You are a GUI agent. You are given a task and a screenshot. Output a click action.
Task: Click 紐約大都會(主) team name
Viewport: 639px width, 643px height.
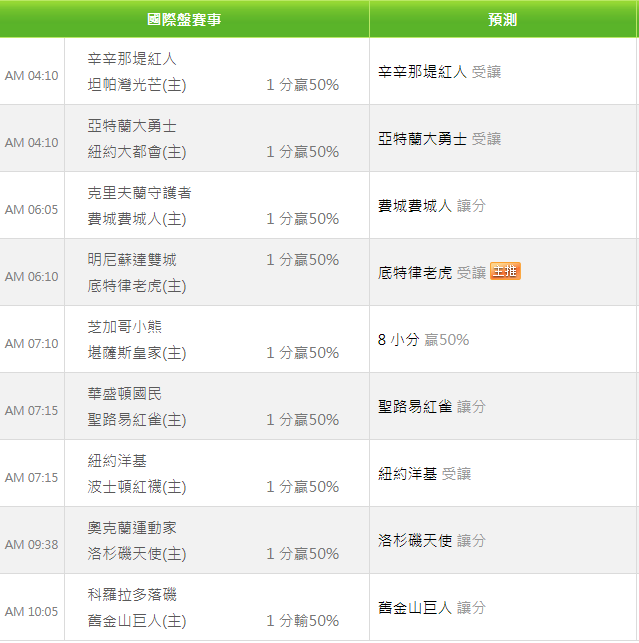click(137, 152)
